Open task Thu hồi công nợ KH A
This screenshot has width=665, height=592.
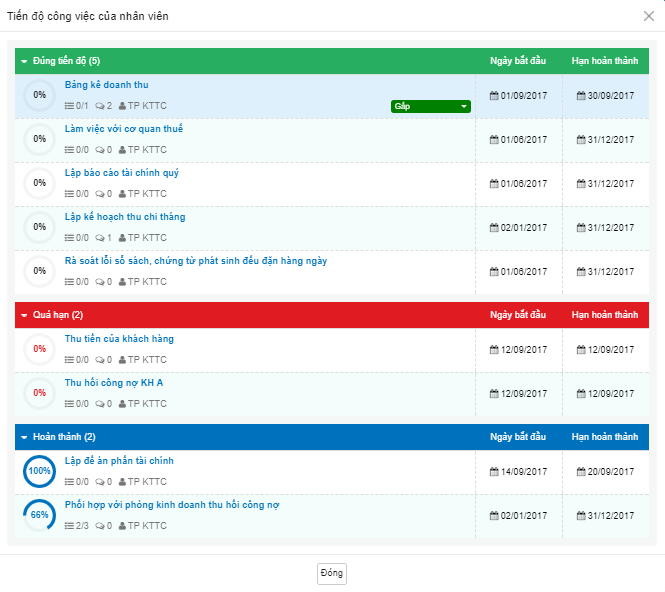click(x=114, y=383)
